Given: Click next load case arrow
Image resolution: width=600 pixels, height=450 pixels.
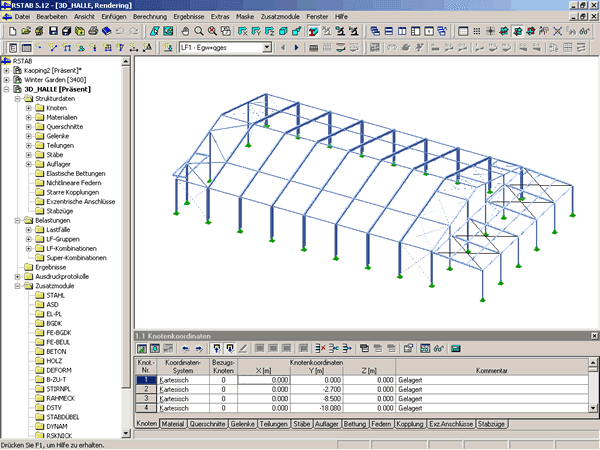Looking at the screenshot, I should (x=296, y=48).
